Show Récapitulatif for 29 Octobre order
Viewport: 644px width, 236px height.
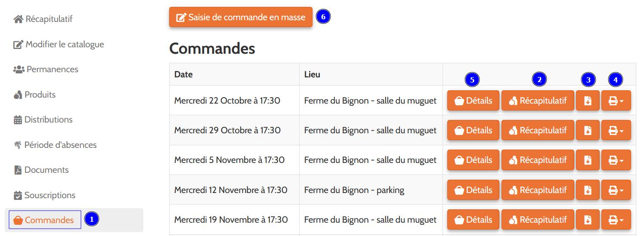click(538, 130)
